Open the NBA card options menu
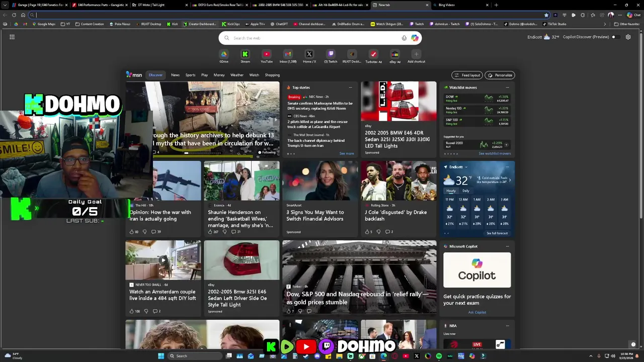644x362 pixels. coord(507,326)
